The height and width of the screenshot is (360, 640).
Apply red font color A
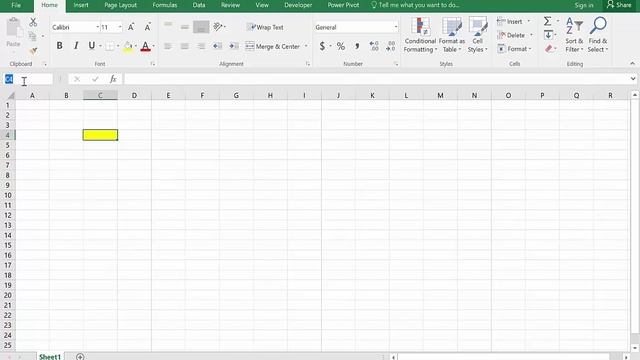click(x=145, y=47)
